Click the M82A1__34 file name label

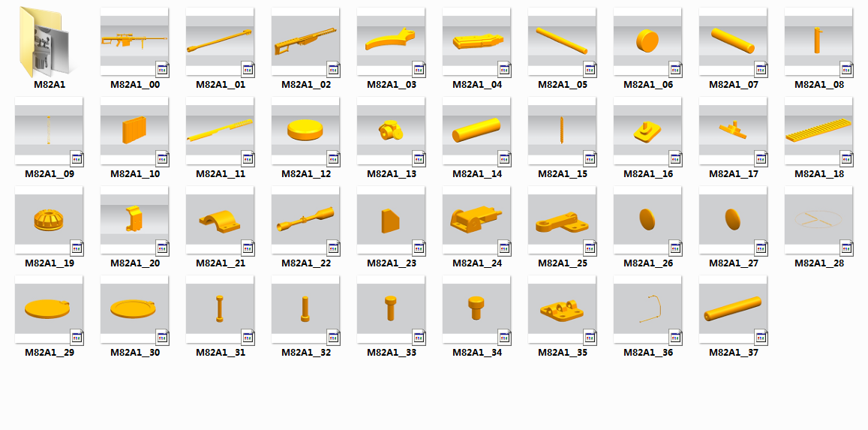pos(477,353)
